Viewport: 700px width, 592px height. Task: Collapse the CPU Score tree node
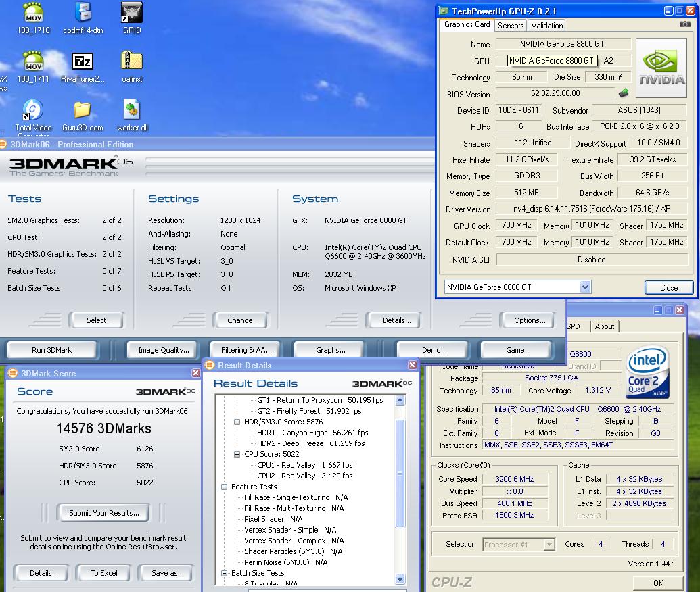tap(237, 454)
